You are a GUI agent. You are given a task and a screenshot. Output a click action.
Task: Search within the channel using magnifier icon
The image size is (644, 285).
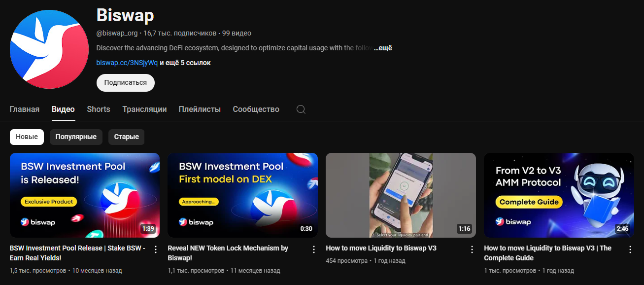coord(301,109)
